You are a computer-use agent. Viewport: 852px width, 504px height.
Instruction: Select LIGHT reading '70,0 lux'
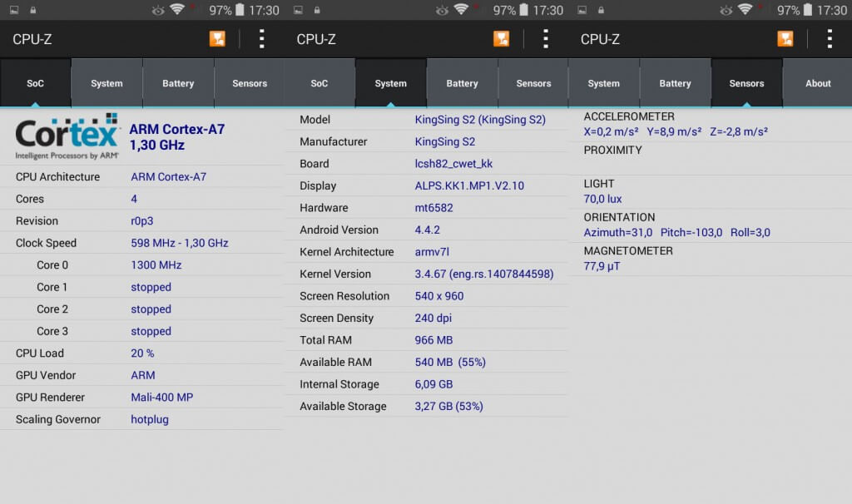tap(602, 199)
